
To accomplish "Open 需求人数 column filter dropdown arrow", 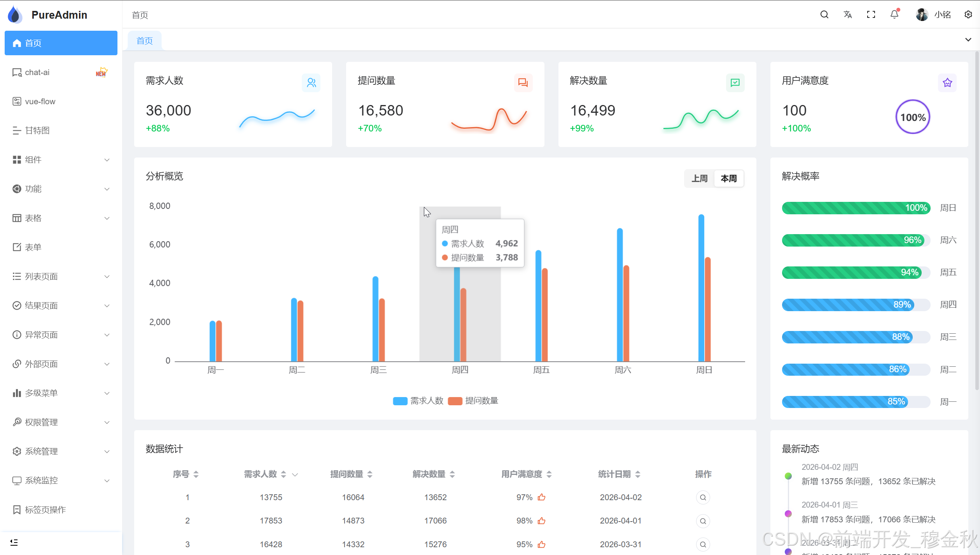I will click(x=295, y=474).
